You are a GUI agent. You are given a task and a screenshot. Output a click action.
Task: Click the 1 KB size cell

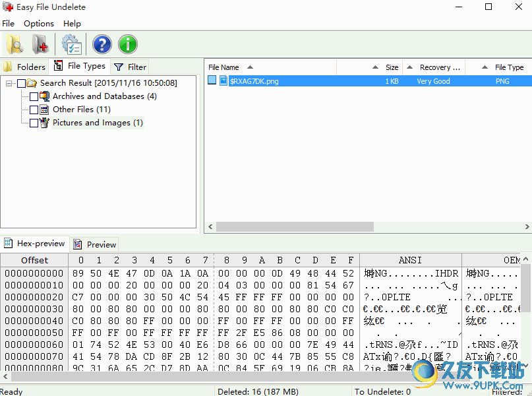click(x=392, y=81)
